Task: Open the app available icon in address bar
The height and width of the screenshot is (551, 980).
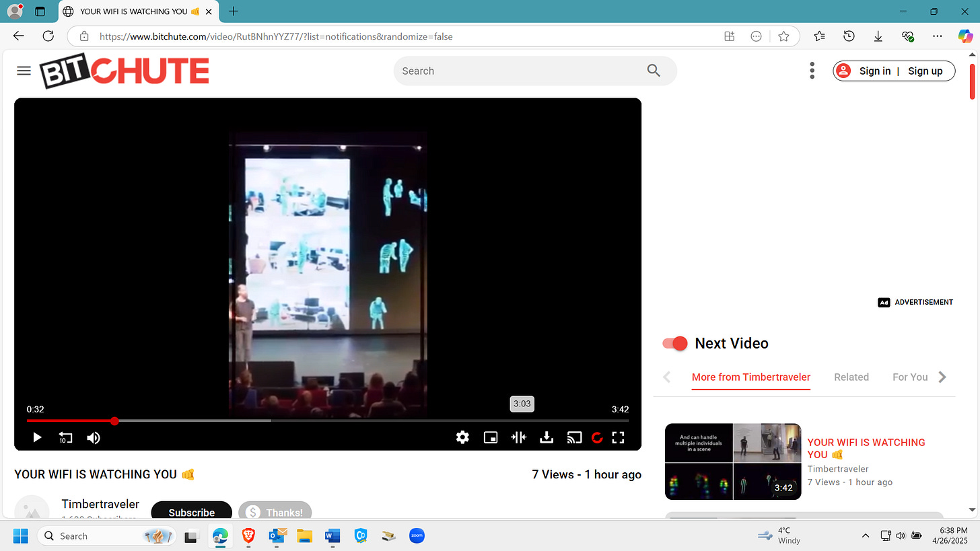Action: point(729,36)
